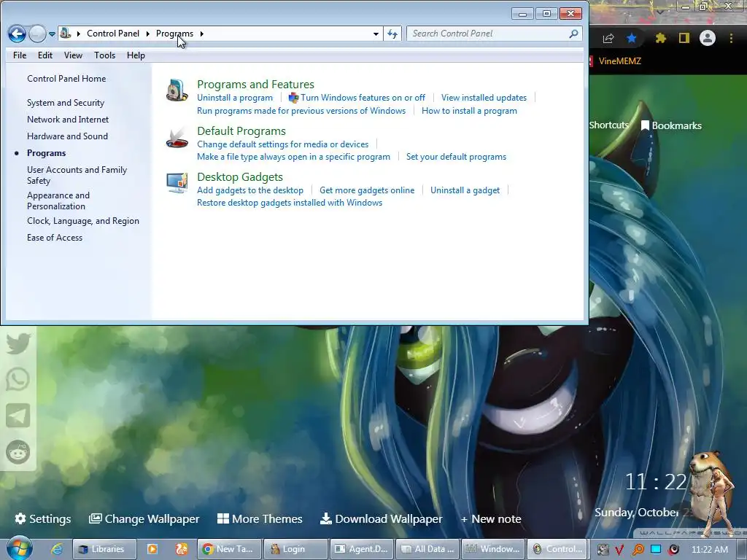The image size is (747, 560).
Task: Open the Edit menu
Action: [45, 55]
